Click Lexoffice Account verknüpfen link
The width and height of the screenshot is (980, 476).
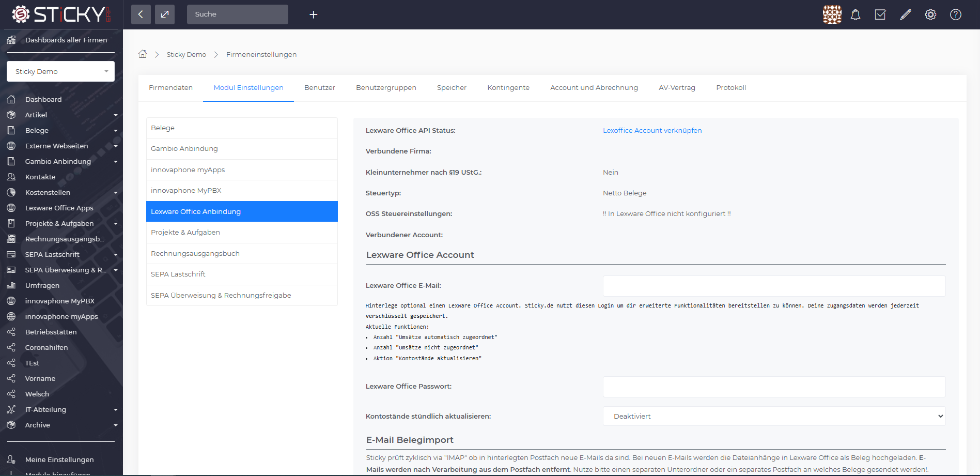(x=652, y=130)
